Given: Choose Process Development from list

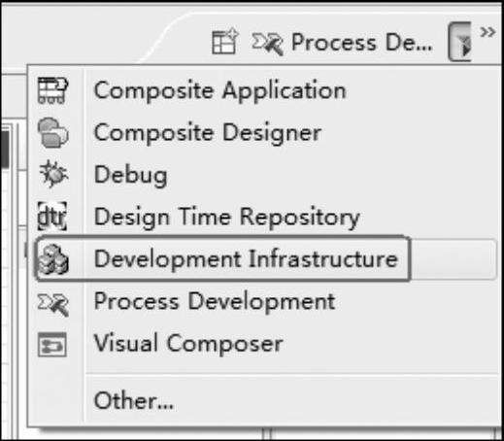Looking at the screenshot, I should (215, 301).
